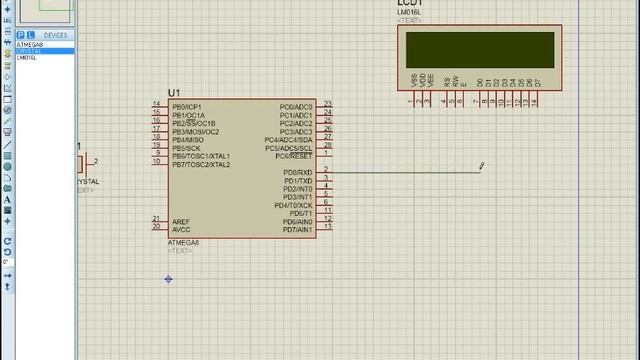Click the PD1/TXD pin label

point(298,181)
